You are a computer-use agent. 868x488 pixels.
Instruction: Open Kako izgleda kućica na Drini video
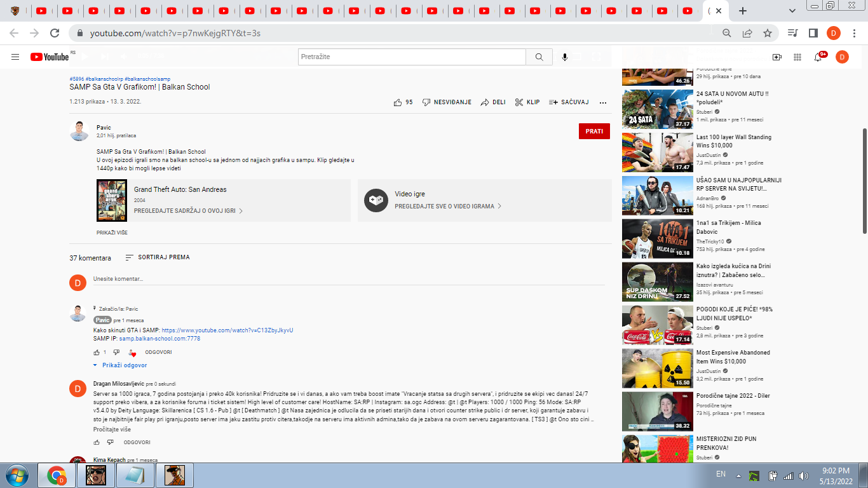pos(657,281)
